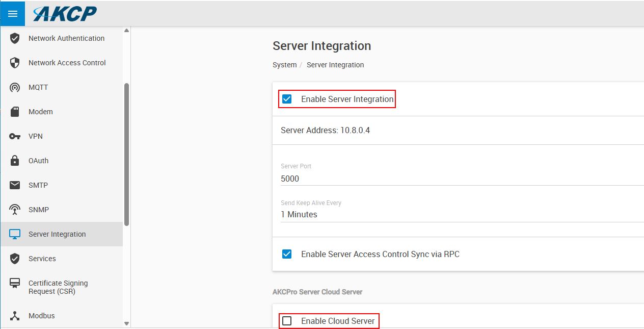The image size is (644, 329).
Task: Click the AKCP logo
Action: tap(65, 14)
